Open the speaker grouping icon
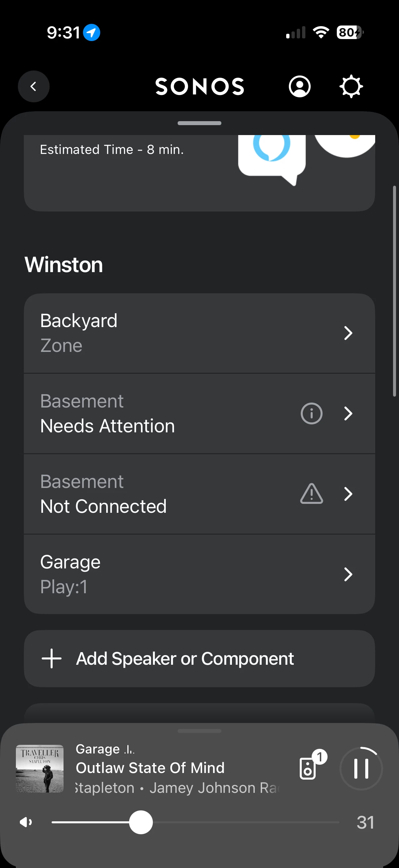Image resolution: width=399 pixels, height=868 pixels. (308, 769)
